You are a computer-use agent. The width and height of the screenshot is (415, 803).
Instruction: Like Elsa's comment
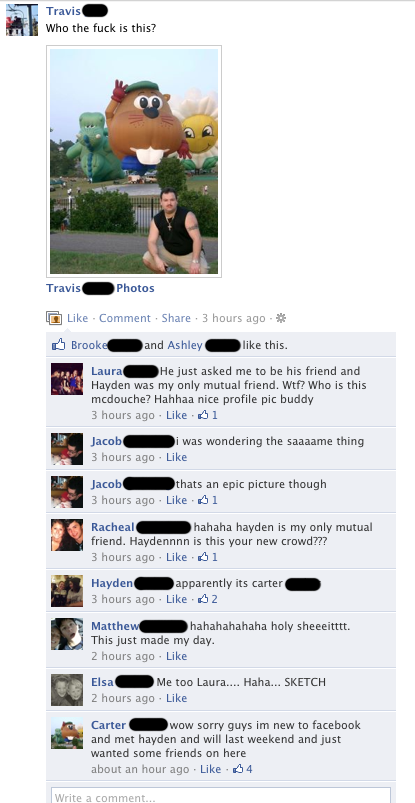tap(176, 698)
